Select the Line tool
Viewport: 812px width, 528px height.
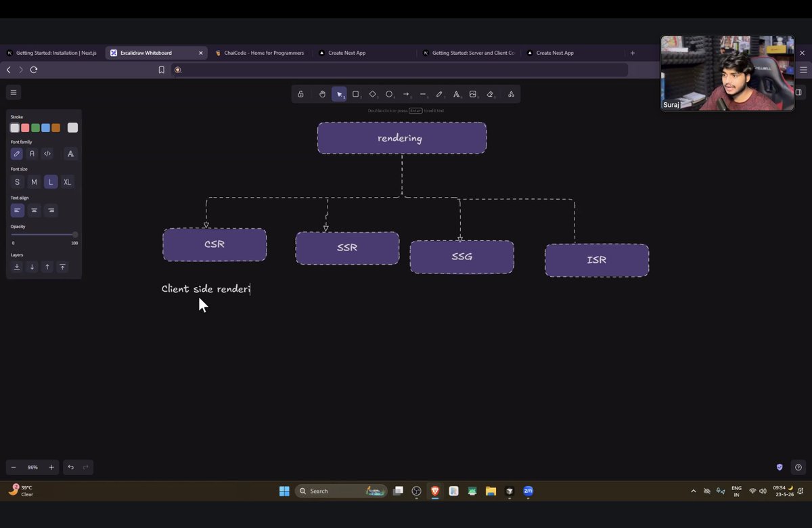coord(423,94)
